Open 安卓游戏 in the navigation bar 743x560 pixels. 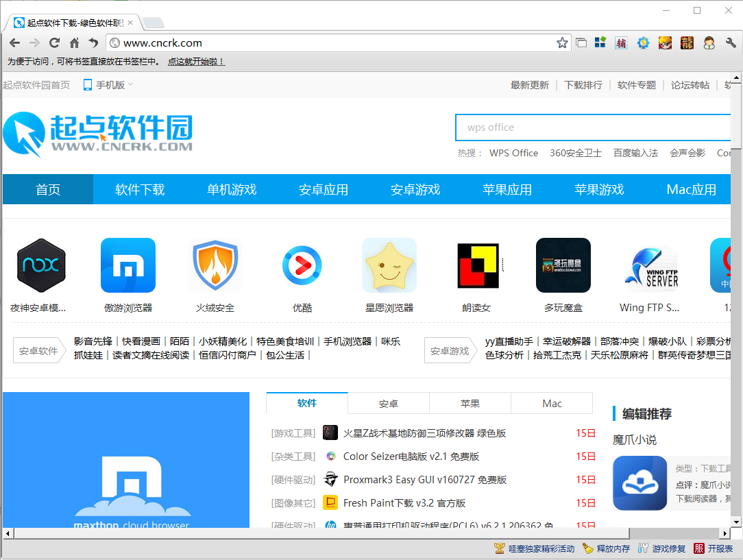415,189
